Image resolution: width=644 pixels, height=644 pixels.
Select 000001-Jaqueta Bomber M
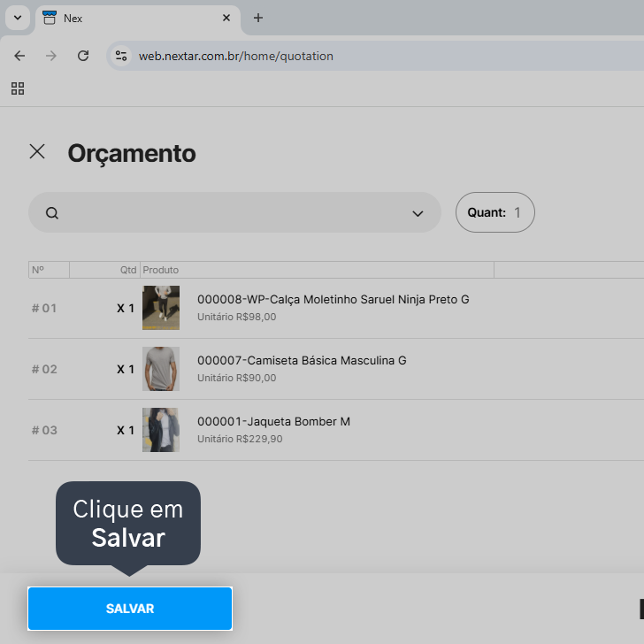[x=273, y=421]
